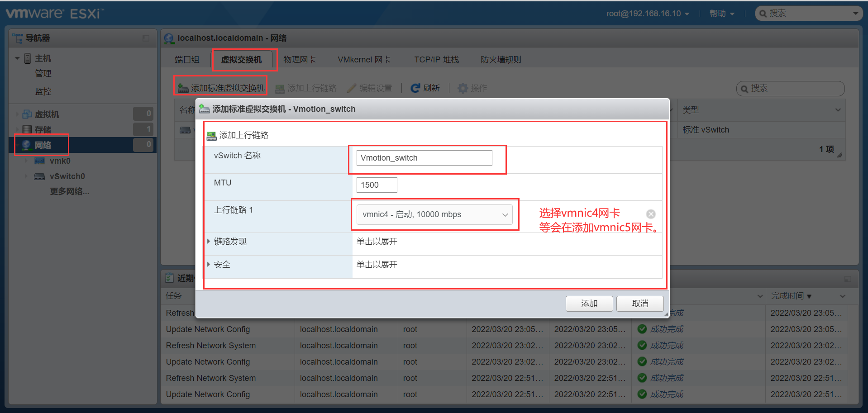Click the 添加上行链路 toolbar icon
This screenshot has width=868, height=413.
[x=281, y=88]
